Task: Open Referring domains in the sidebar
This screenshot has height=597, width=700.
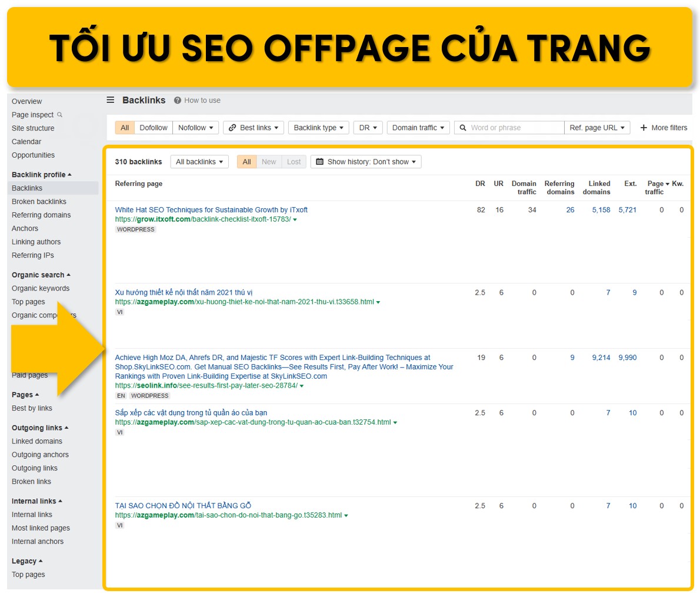Action: 41,215
